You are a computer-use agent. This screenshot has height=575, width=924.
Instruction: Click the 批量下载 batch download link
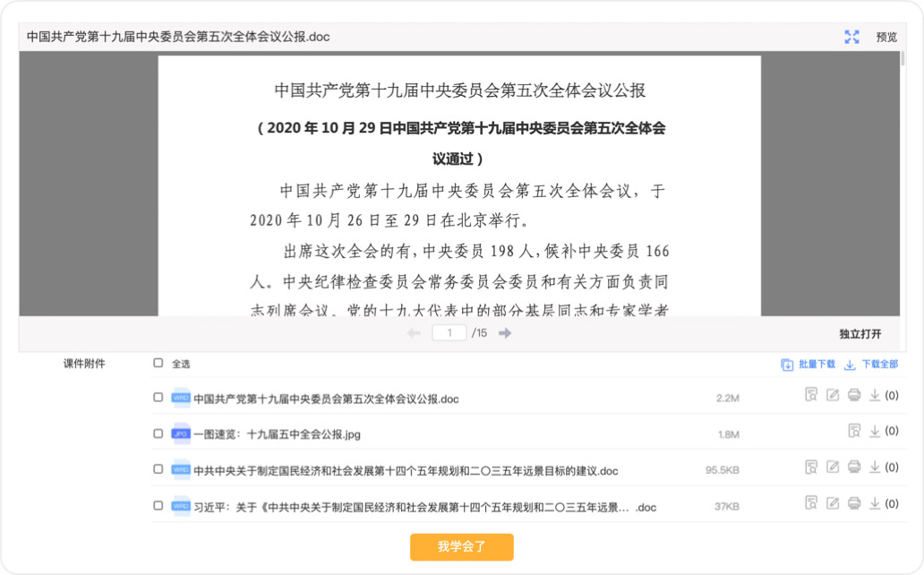pyautogui.click(x=808, y=365)
